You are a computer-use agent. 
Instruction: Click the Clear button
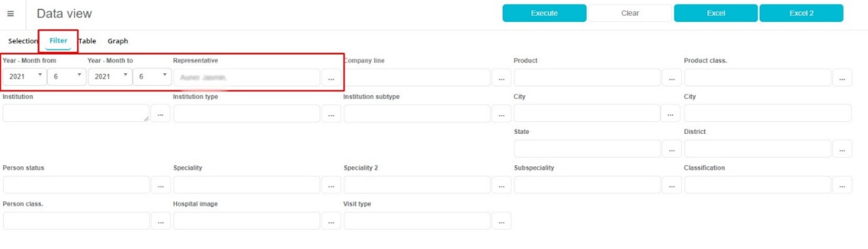click(630, 13)
